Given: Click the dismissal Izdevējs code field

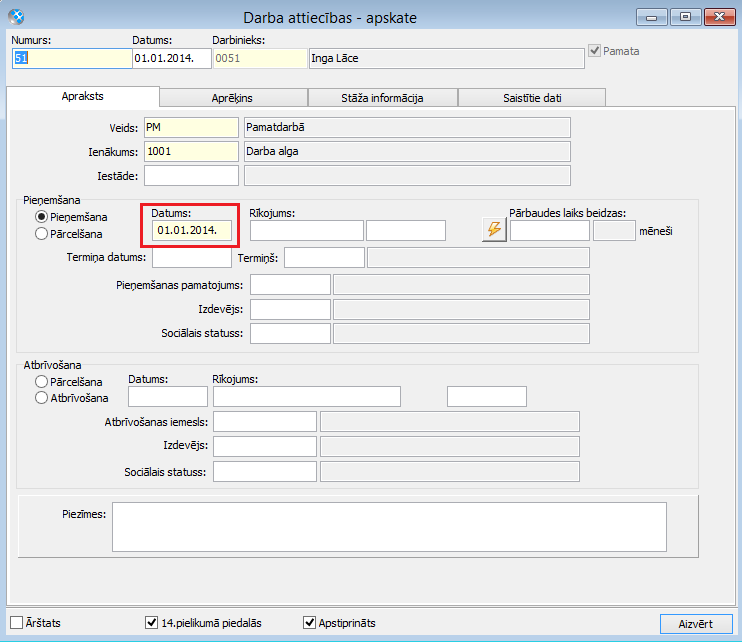Looking at the screenshot, I should [x=265, y=446].
